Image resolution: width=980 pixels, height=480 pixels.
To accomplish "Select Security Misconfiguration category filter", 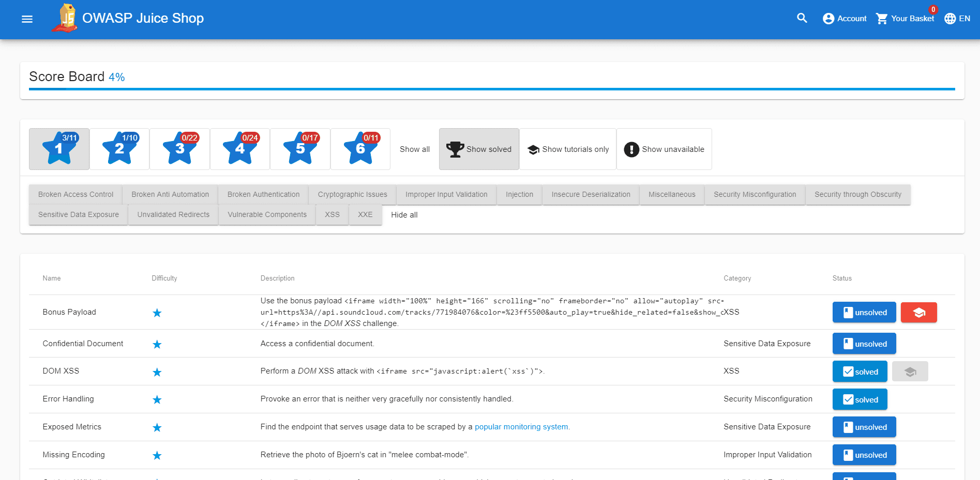I will click(x=755, y=195).
